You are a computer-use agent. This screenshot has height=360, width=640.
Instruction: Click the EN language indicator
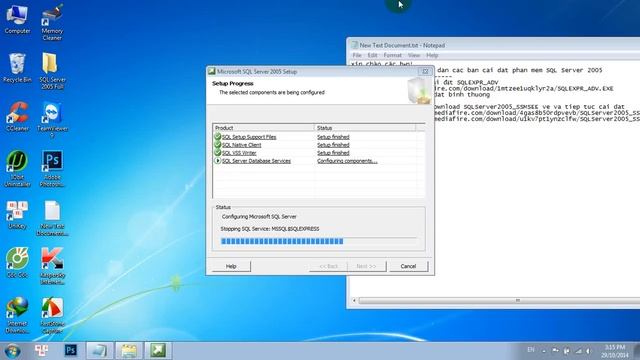click(531, 350)
